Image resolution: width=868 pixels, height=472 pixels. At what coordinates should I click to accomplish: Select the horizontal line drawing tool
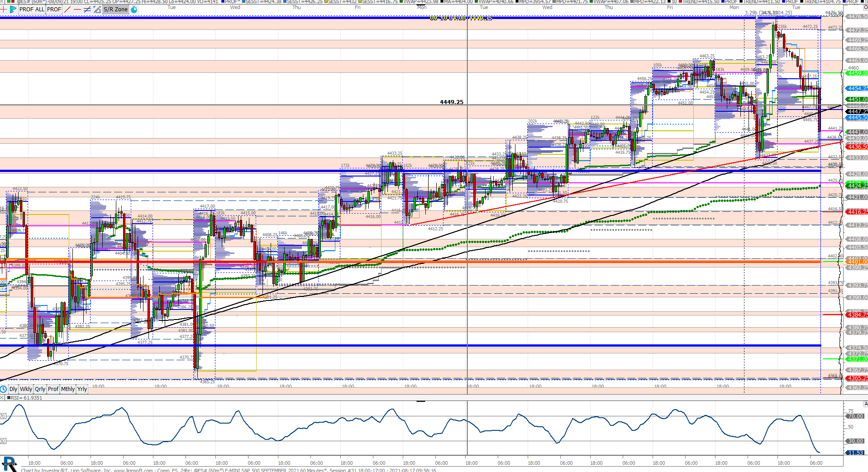point(77,9)
